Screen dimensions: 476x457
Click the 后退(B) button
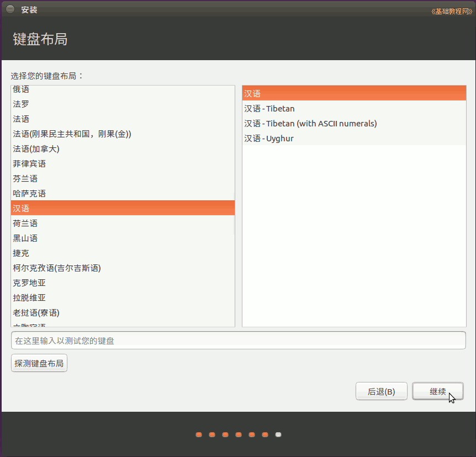pyautogui.click(x=381, y=391)
